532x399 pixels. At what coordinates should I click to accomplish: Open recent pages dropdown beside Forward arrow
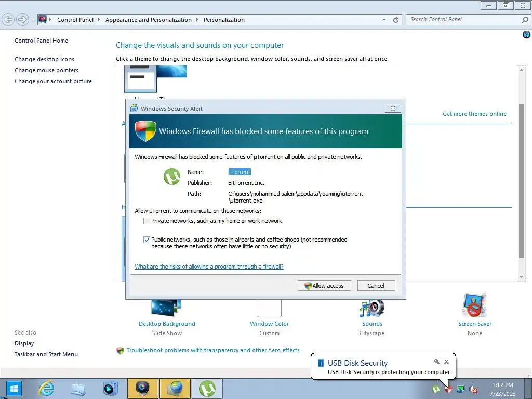(x=33, y=20)
